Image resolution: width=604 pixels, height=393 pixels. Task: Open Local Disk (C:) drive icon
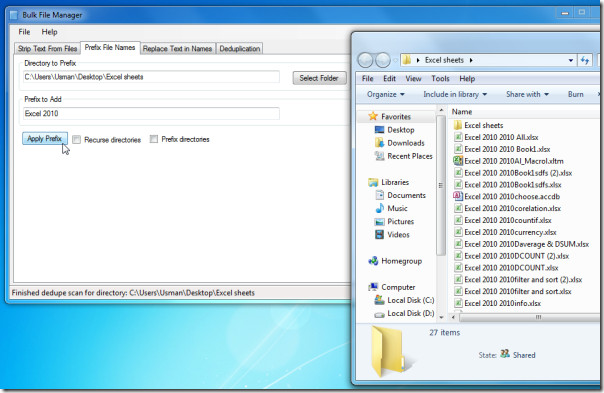tap(379, 300)
